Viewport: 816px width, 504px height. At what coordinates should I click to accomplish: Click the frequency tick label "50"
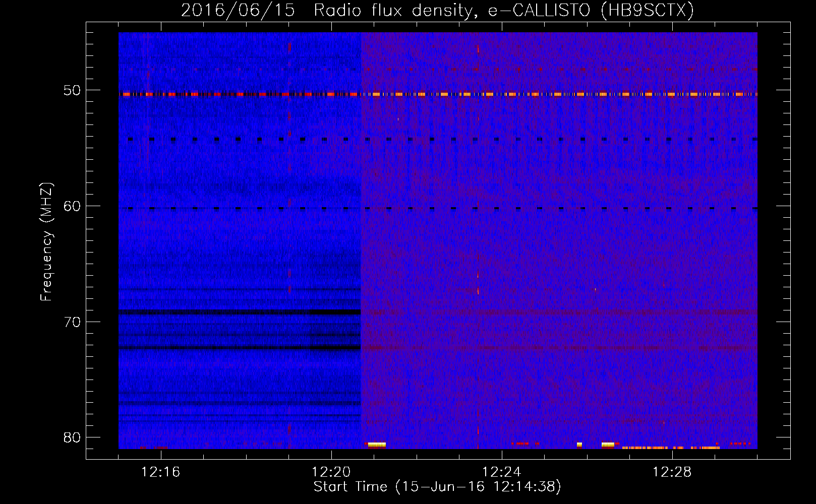pos(72,91)
